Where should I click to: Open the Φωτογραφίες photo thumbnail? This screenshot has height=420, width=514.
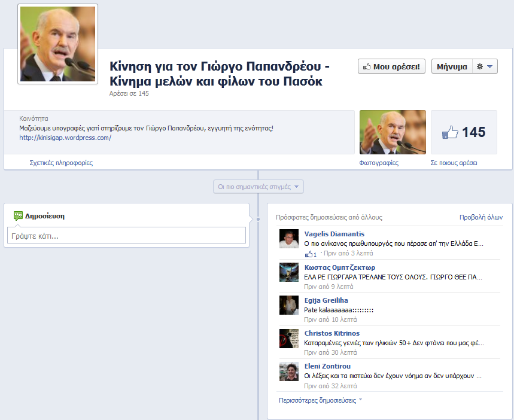pyautogui.click(x=393, y=133)
